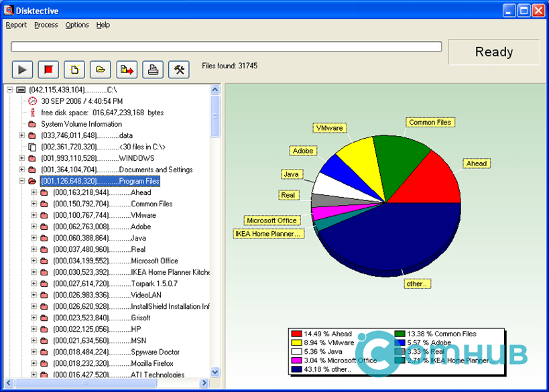Open the Report menu
549x392 pixels.
point(16,25)
